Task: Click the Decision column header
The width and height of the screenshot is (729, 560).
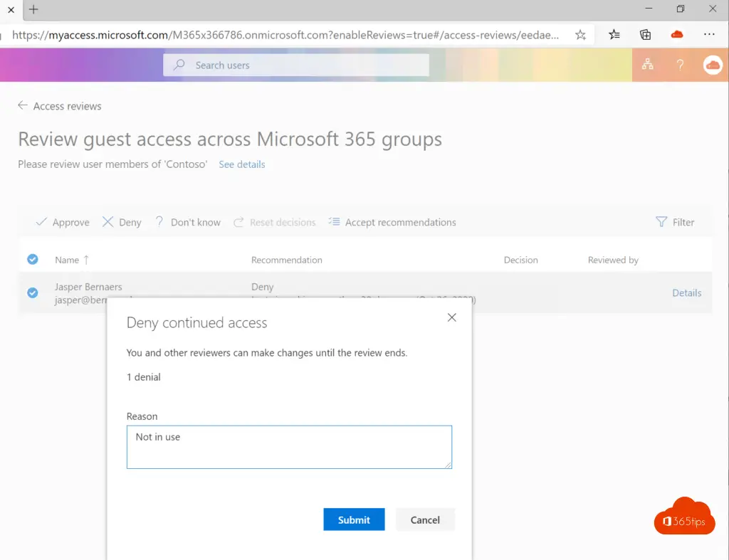Action: (x=520, y=260)
